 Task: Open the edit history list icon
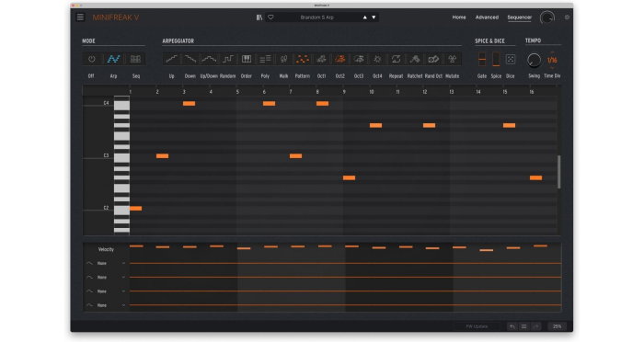[523, 326]
